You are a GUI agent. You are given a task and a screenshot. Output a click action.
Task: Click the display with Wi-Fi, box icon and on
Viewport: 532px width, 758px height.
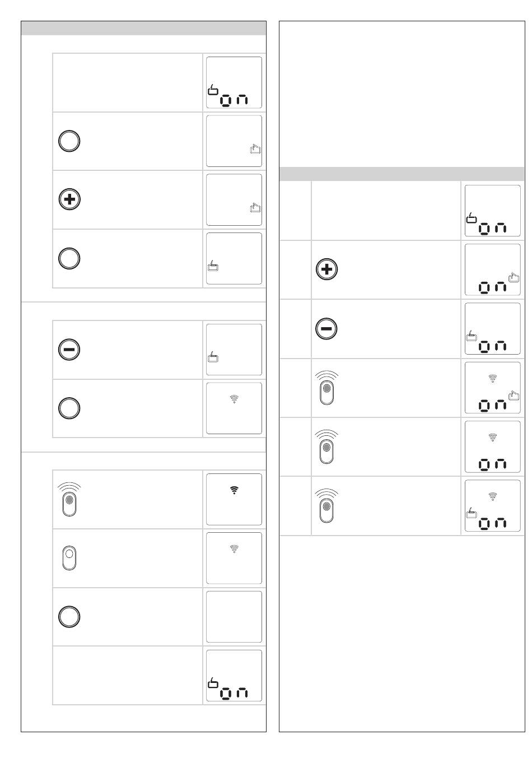pos(493,505)
